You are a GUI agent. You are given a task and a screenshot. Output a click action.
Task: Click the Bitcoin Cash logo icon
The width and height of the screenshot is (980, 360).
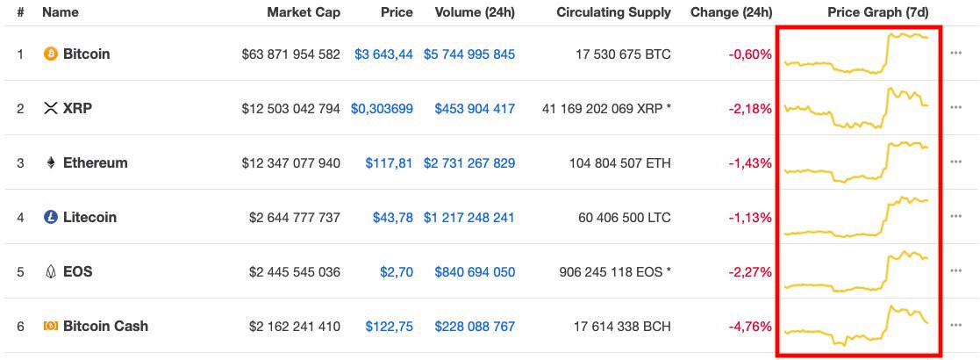click(51, 327)
